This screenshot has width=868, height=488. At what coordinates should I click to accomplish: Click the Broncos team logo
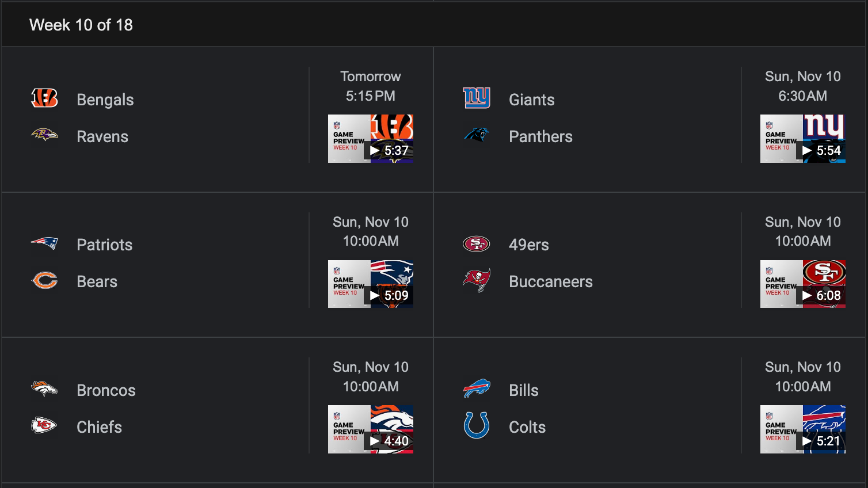point(44,390)
